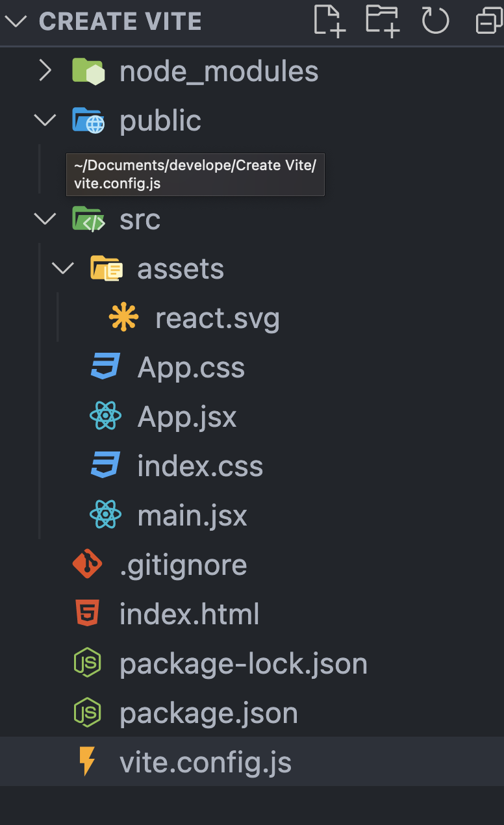Click the green src code folder icon
Screen dimensions: 504x825
click(88, 220)
